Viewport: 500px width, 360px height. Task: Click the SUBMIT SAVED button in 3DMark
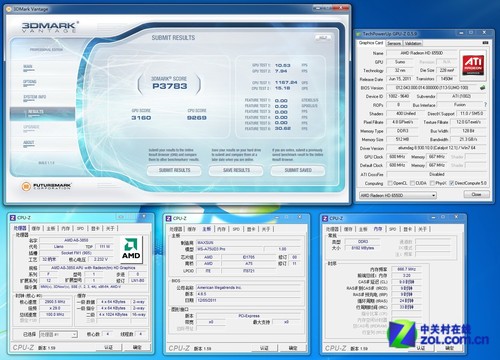tap(298, 170)
